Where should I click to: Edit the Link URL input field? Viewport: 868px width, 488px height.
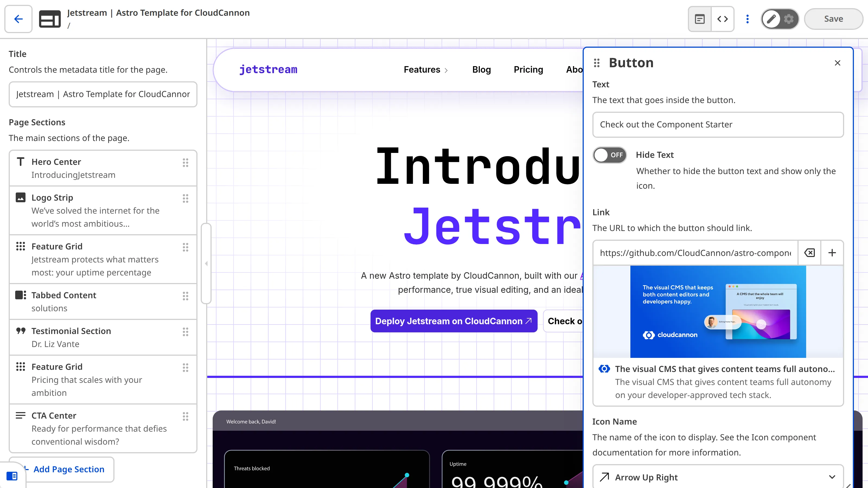[695, 253]
